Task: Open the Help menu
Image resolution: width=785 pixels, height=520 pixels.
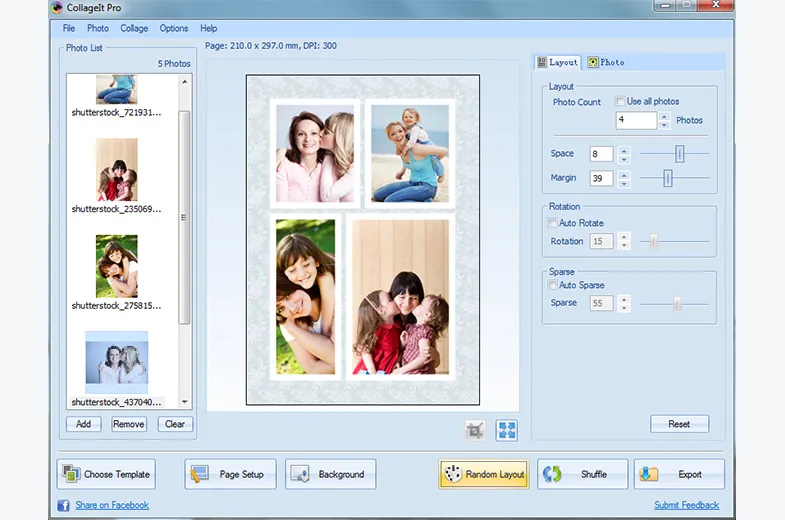Action: 208,29
